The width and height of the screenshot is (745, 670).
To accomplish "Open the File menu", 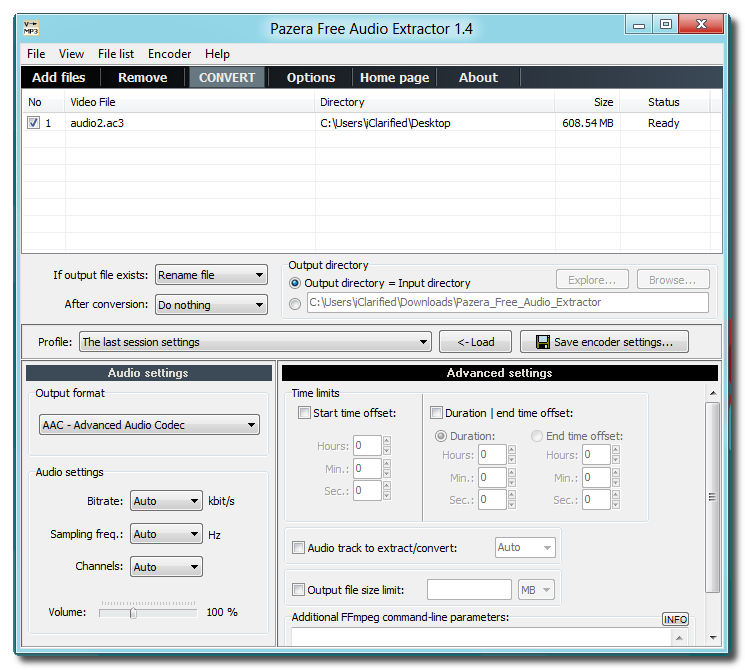I will [x=36, y=54].
